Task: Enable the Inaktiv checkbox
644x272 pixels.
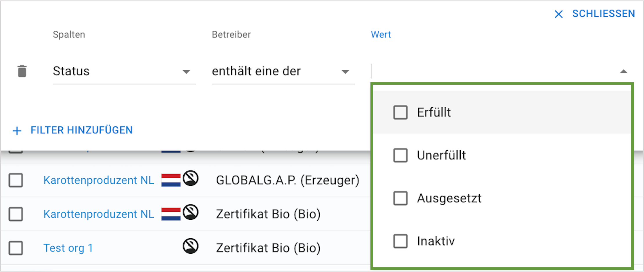Action: [x=400, y=241]
